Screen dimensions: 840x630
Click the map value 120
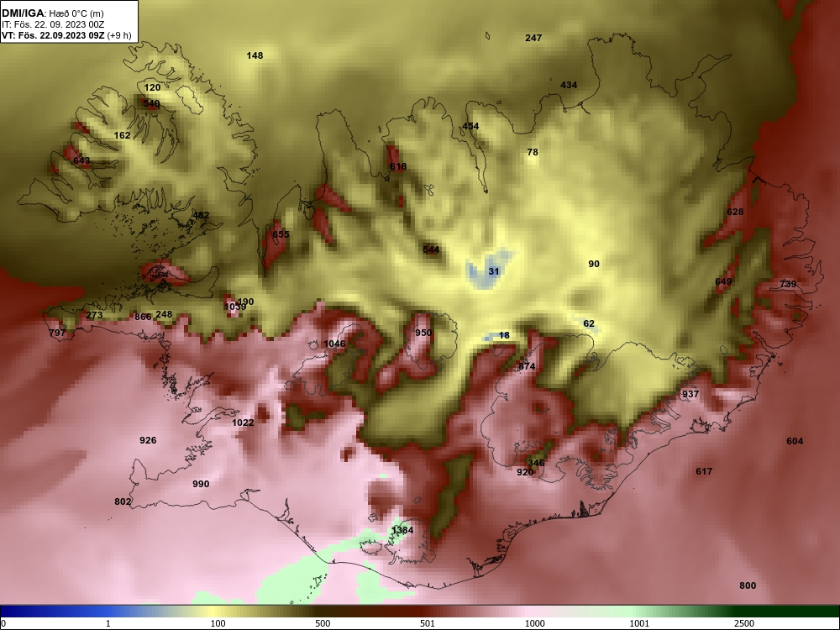[x=152, y=87]
